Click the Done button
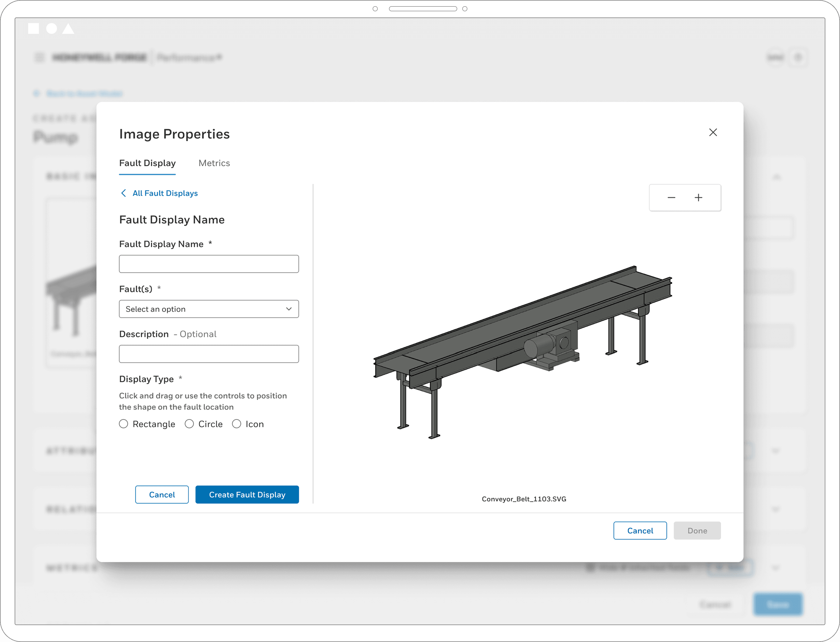The image size is (840, 642). tap(697, 530)
